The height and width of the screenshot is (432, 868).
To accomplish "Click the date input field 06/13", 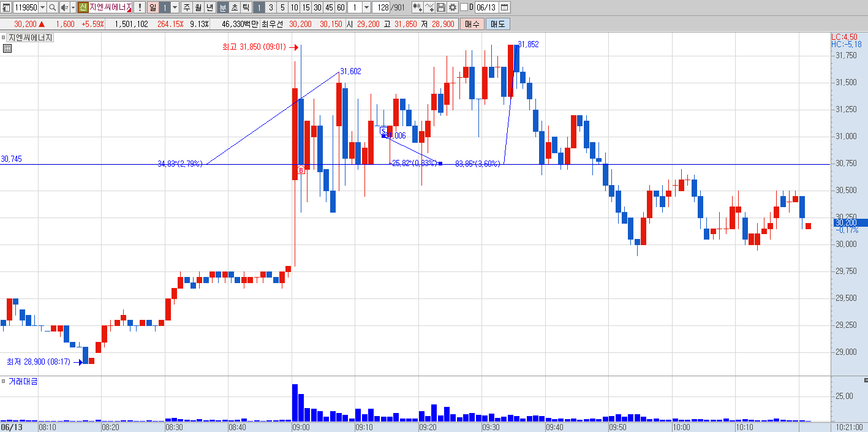I will pos(486,7).
